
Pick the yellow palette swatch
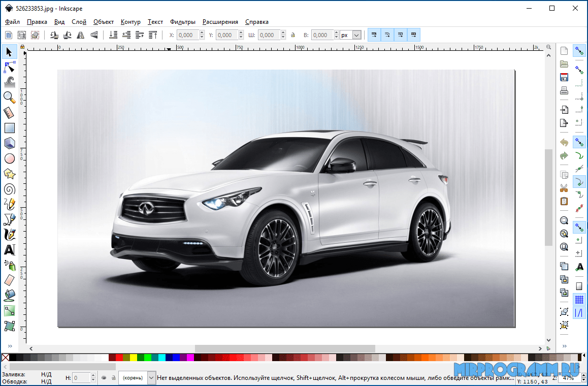134,358
